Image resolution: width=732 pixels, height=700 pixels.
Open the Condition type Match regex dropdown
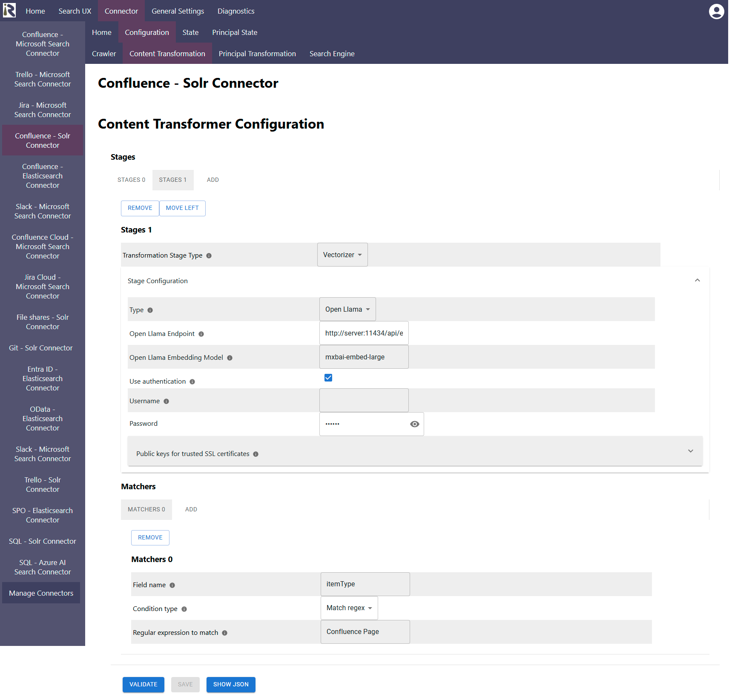[x=349, y=608]
